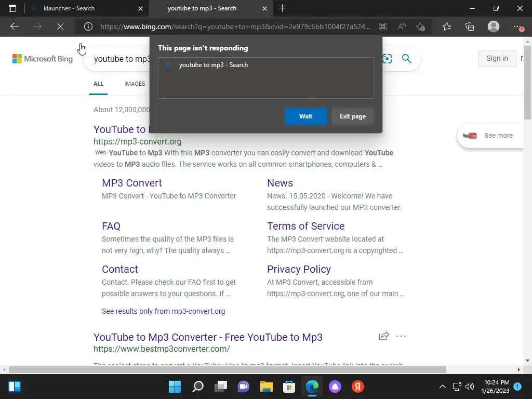Open Task View on the taskbar
Screen dimensions: 532x399
click(x=221, y=387)
